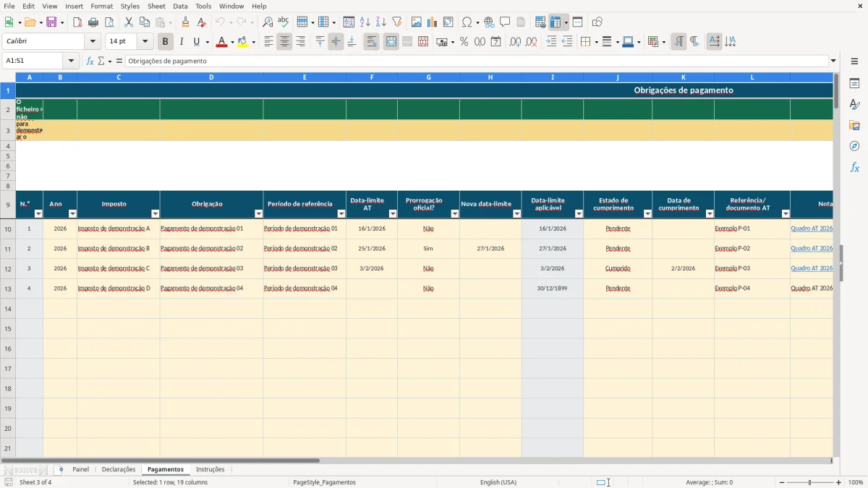The image size is (868, 488).
Task: Click in the formula input field
Action: click(x=477, y=61)
